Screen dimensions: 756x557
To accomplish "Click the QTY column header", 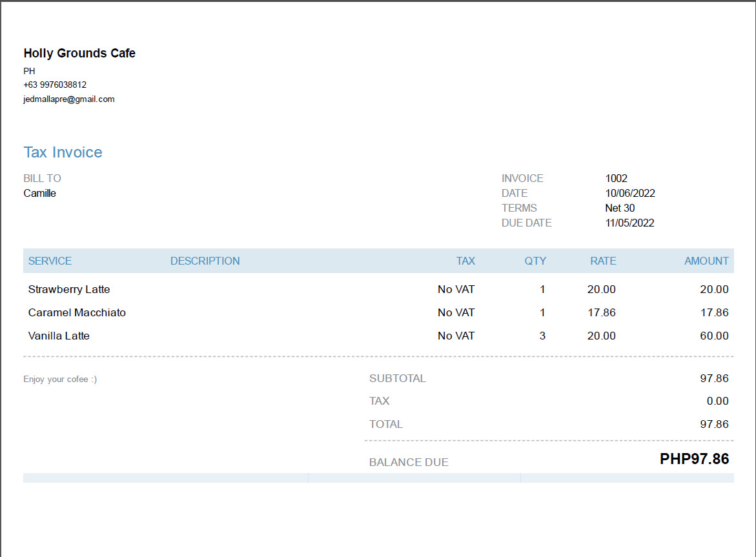I will point(535,261).
